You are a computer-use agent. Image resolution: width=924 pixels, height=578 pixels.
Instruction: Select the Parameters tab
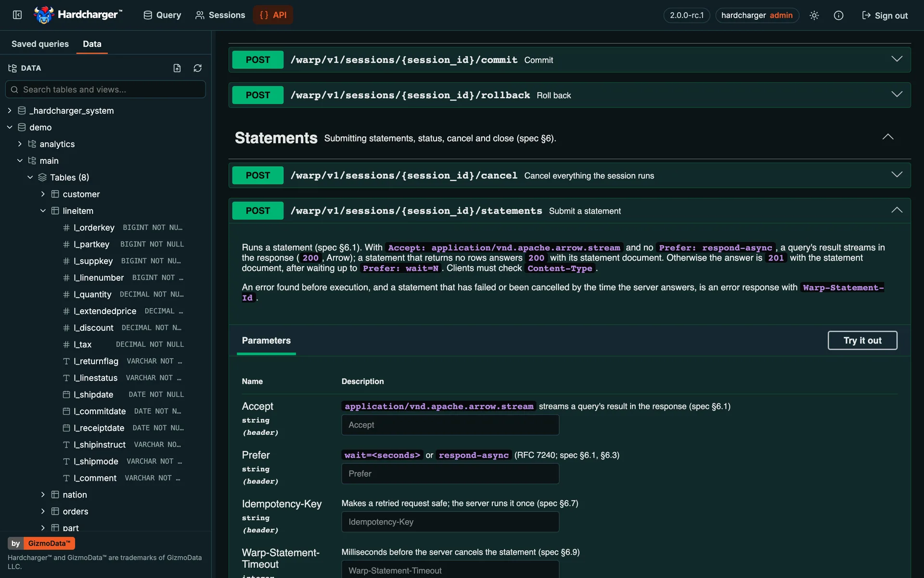[266, 341]
